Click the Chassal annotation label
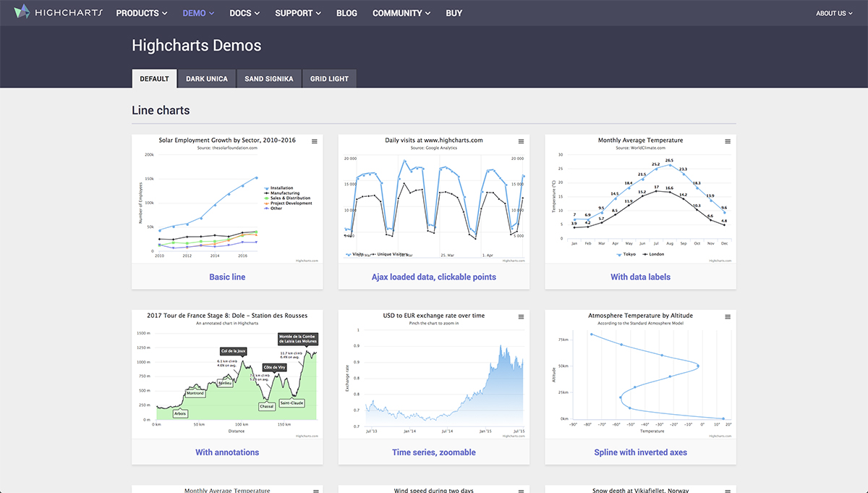868x493 pixels. click(267, 406)
